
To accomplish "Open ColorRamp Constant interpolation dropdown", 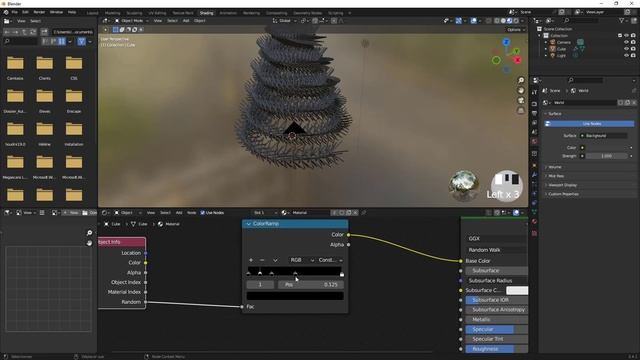I will click(x=330, y=260).
